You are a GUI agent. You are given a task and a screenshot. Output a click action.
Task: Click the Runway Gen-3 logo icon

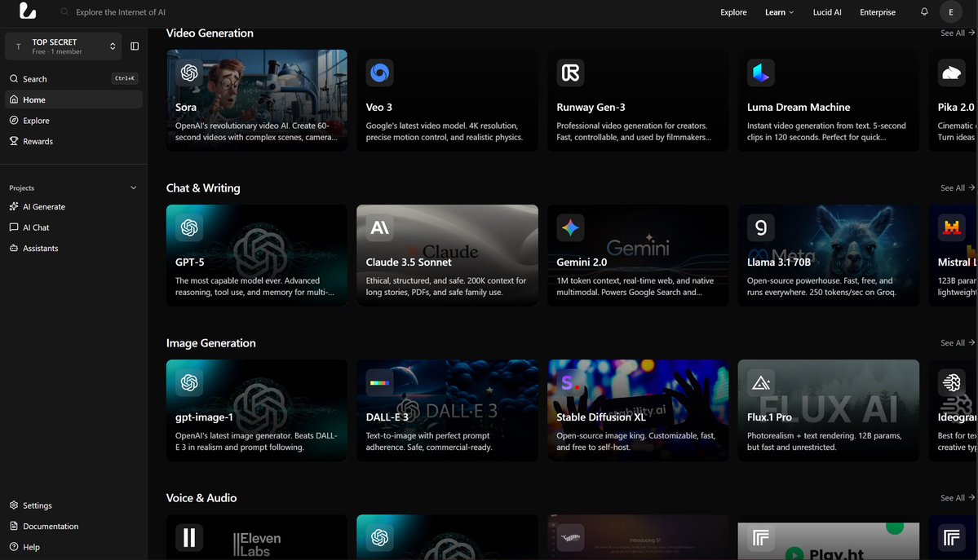coord(569,73)
